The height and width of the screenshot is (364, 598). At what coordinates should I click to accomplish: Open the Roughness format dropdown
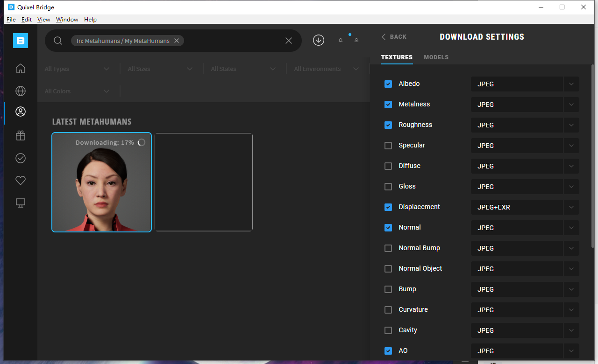coord(525,125)
